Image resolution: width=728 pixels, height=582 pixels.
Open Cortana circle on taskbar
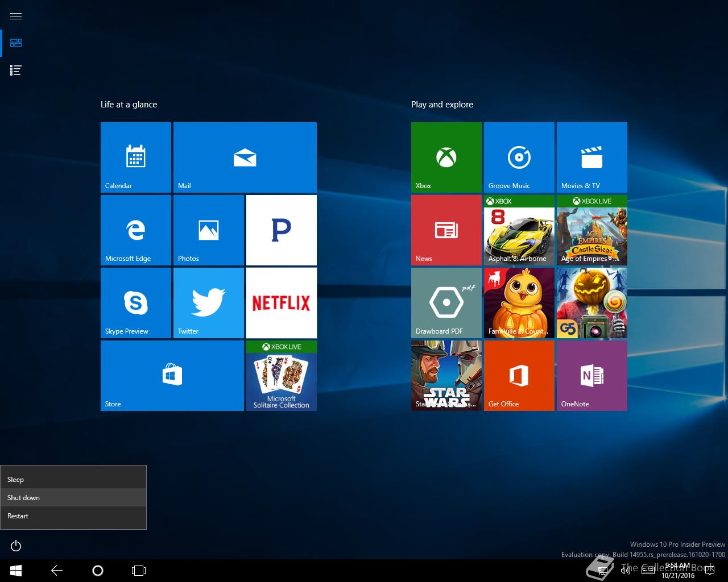[98, 571]
